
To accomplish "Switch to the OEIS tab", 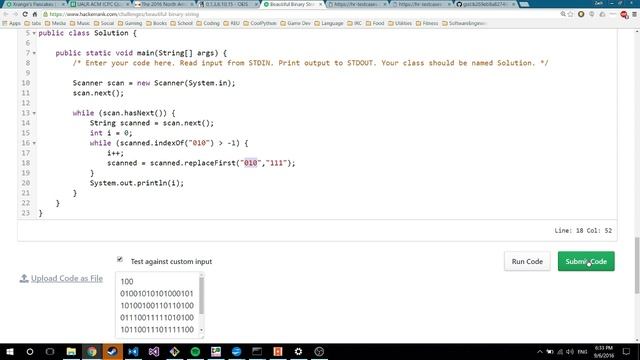I will pos(229,4).
